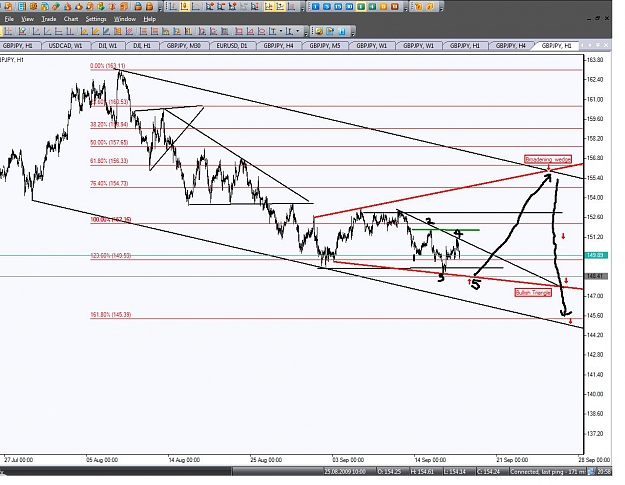Click the second orange icon right of timeframe buttons
Viewport: 625px width, 485px height.
coord(430,6)
